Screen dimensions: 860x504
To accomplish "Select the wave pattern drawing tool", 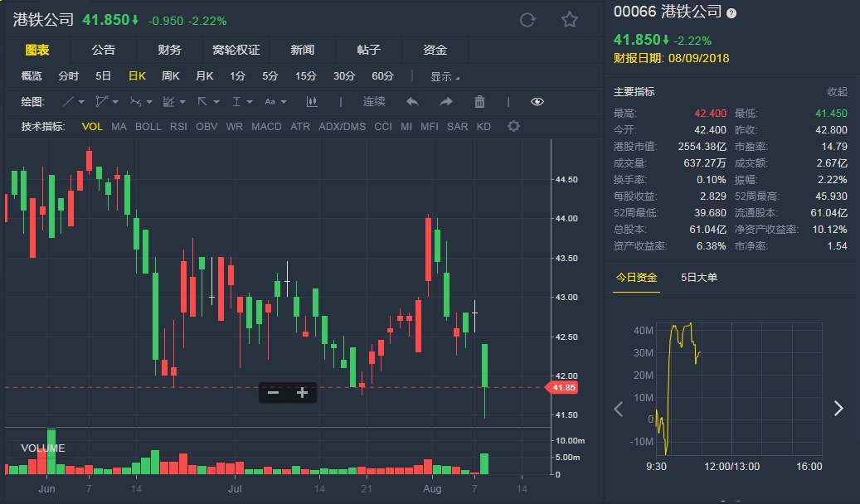I will (135, 101).
